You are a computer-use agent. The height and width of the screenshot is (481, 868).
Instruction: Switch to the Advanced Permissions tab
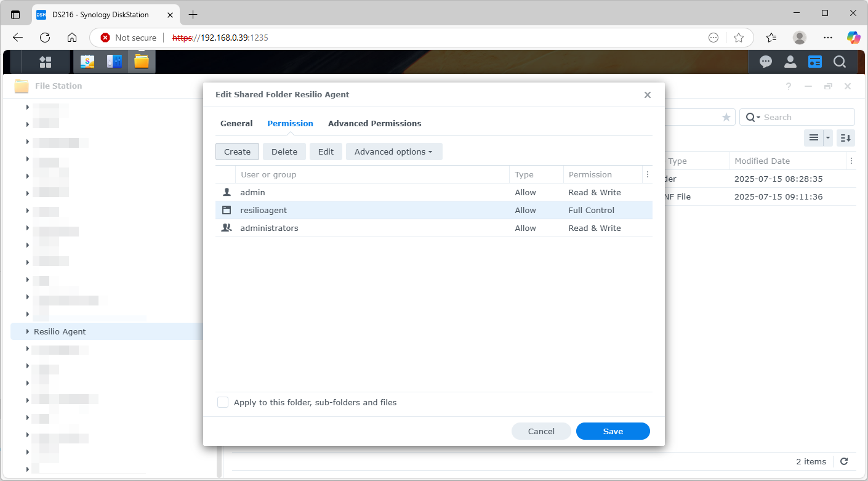[x=374, y=123]
